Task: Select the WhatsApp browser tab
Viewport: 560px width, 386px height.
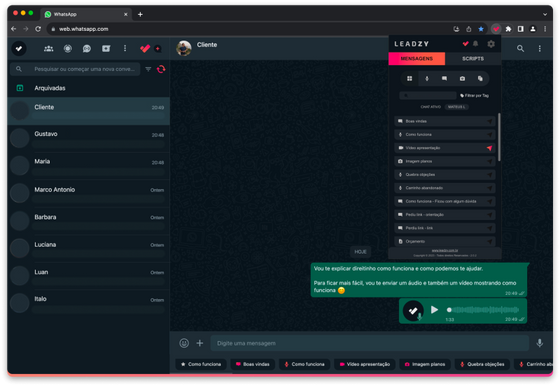Action: tap(86, 14)
